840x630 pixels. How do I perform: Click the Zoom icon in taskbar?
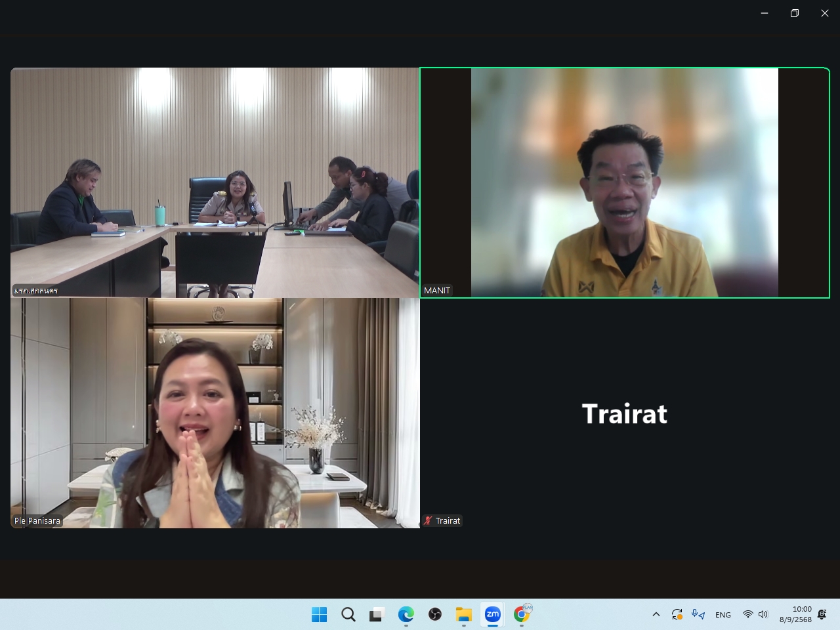pos(492,614)
